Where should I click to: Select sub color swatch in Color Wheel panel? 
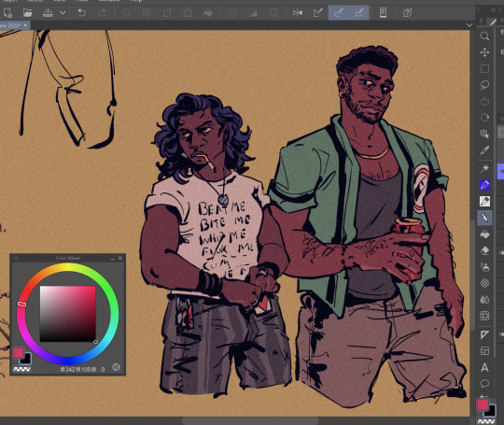coord(26,359)
